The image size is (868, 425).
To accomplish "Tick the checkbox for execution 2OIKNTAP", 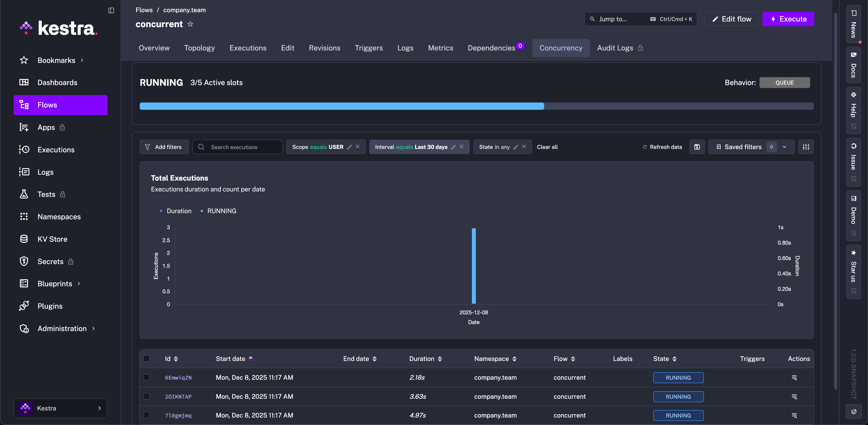I will [146, 396].
